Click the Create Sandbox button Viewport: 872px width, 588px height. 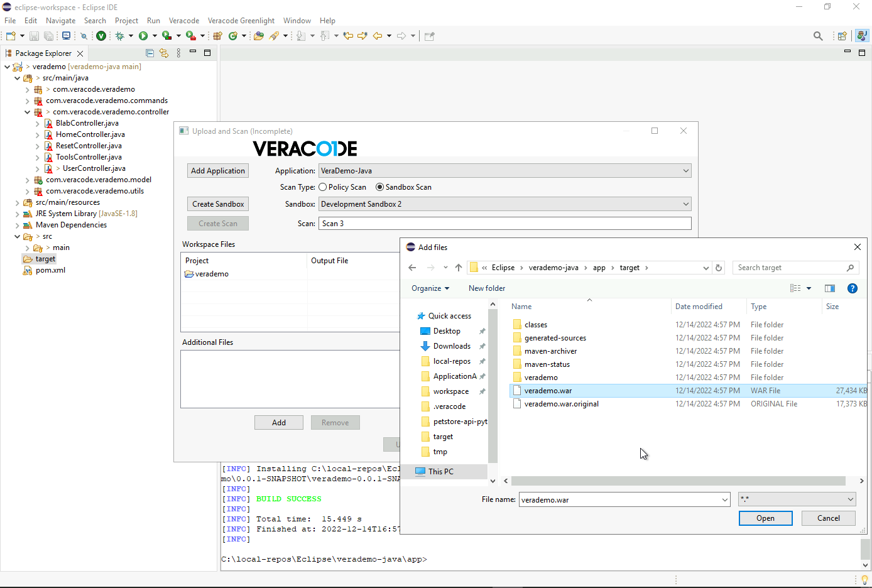pos(218,204)
